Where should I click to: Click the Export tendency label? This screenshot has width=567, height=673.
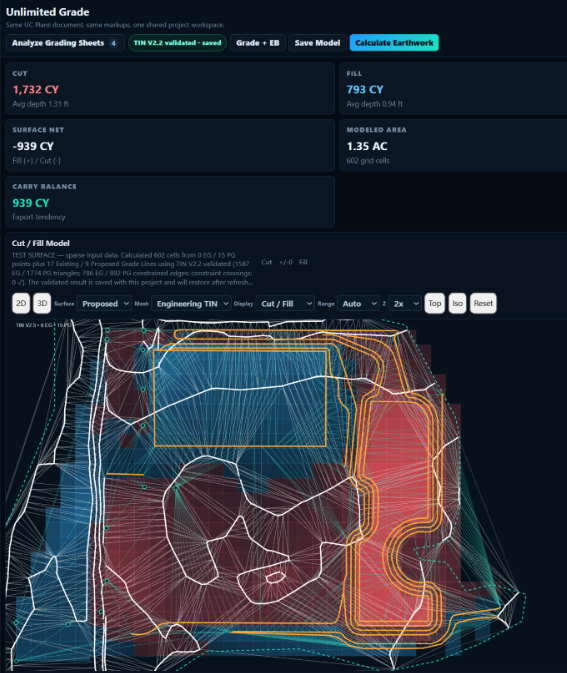pos(39,217)
